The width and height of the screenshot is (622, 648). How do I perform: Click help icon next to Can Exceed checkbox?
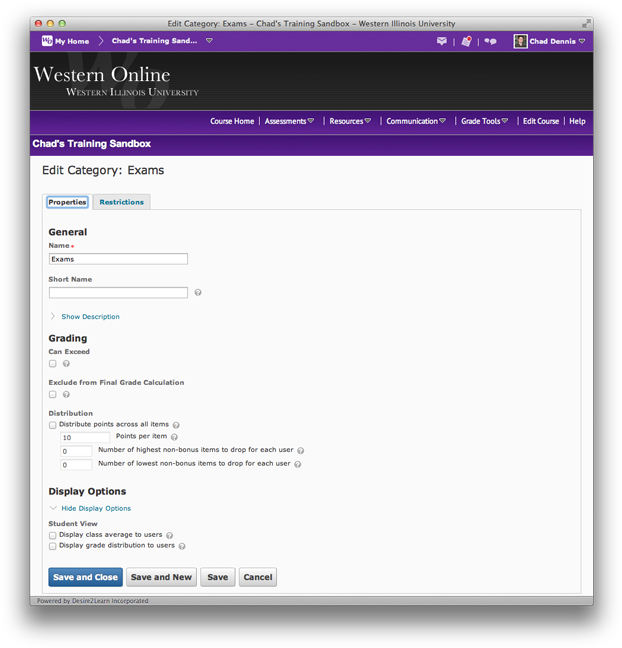66,364
